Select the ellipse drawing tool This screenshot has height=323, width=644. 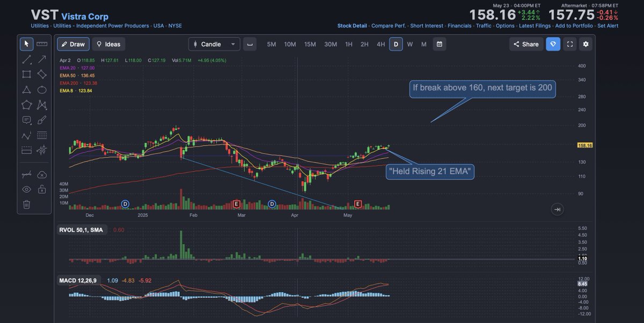click(x=41, y=90)
